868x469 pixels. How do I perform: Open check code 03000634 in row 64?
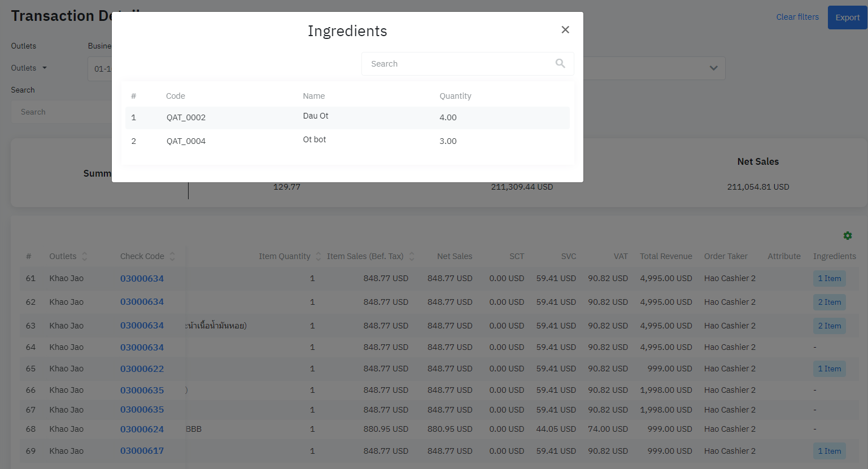point(142,347)
